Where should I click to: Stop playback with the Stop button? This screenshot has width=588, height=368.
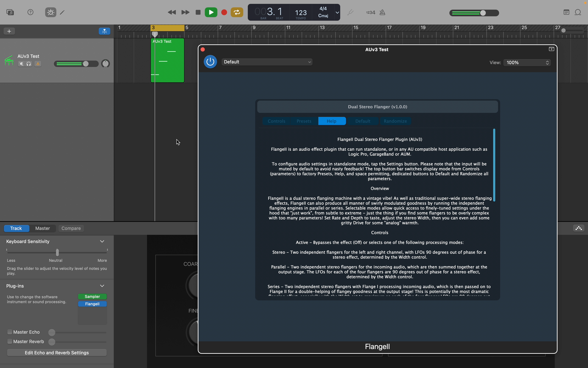click(x=198, y=12)
